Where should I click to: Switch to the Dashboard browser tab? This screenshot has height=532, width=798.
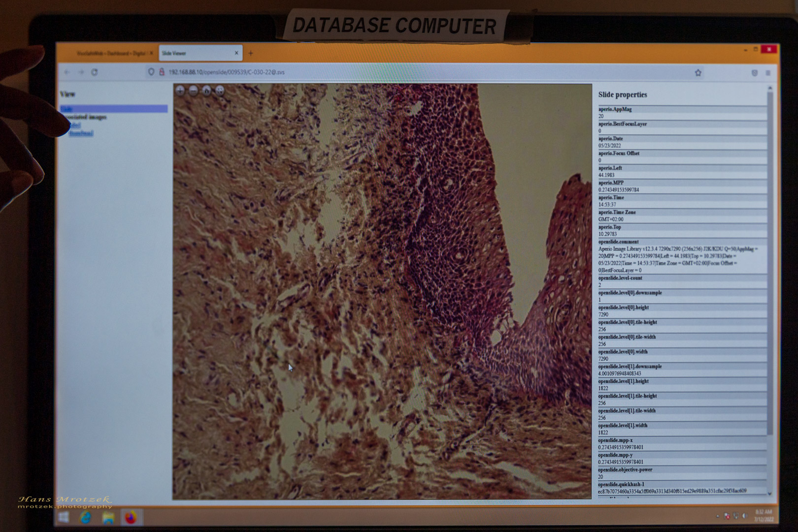[110, 53]
